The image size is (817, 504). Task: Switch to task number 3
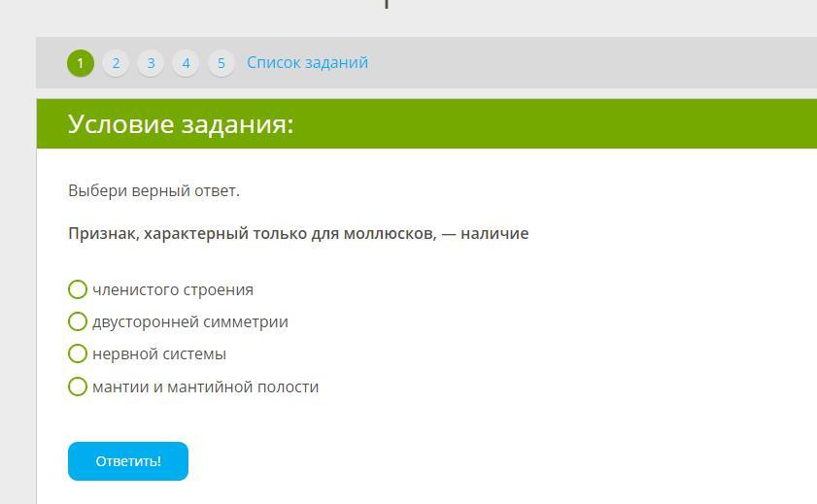click(151, 63)
